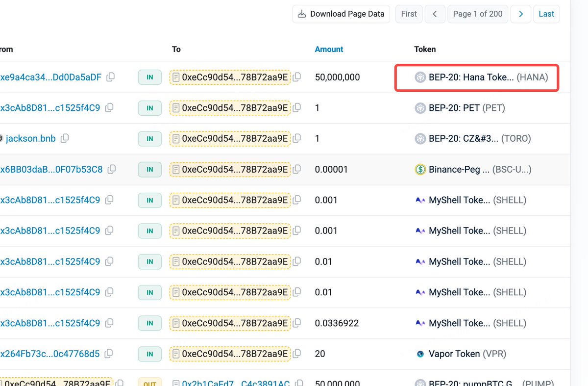Go to the previous page arrow
Screen dimensions: 588x386
click(435, 14)
